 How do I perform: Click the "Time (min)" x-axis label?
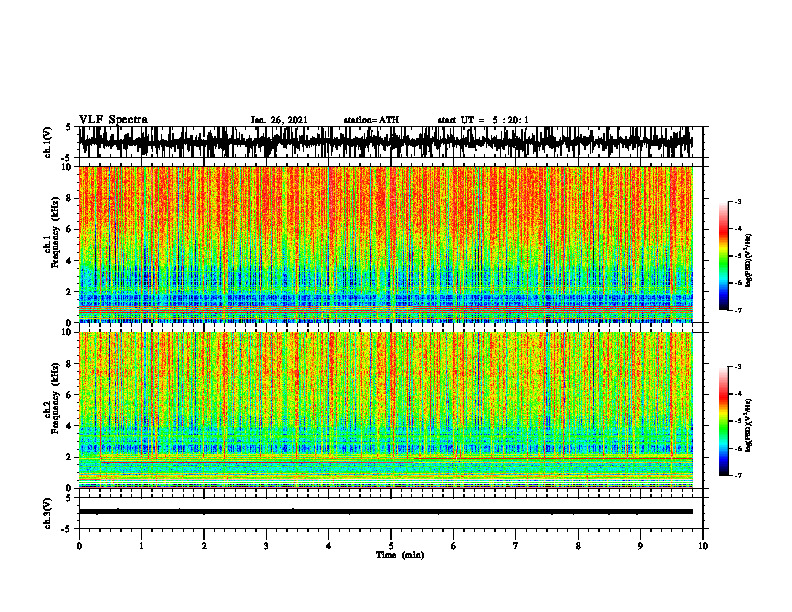(x=400, y=555)
